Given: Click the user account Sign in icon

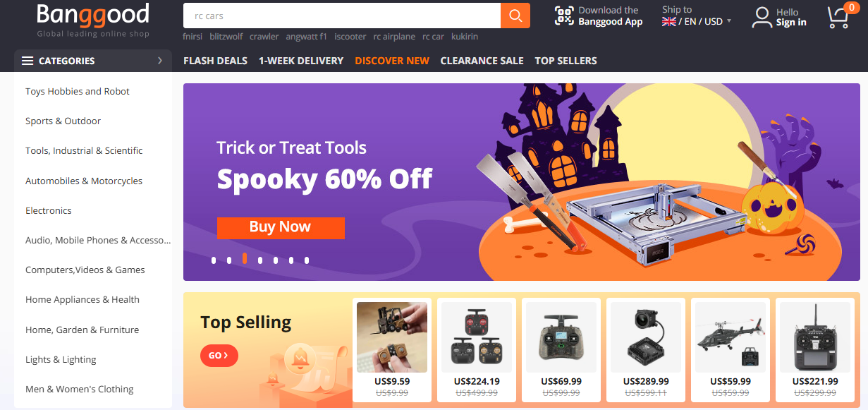Looking at the screenshot, I should (x=762, y=17).
